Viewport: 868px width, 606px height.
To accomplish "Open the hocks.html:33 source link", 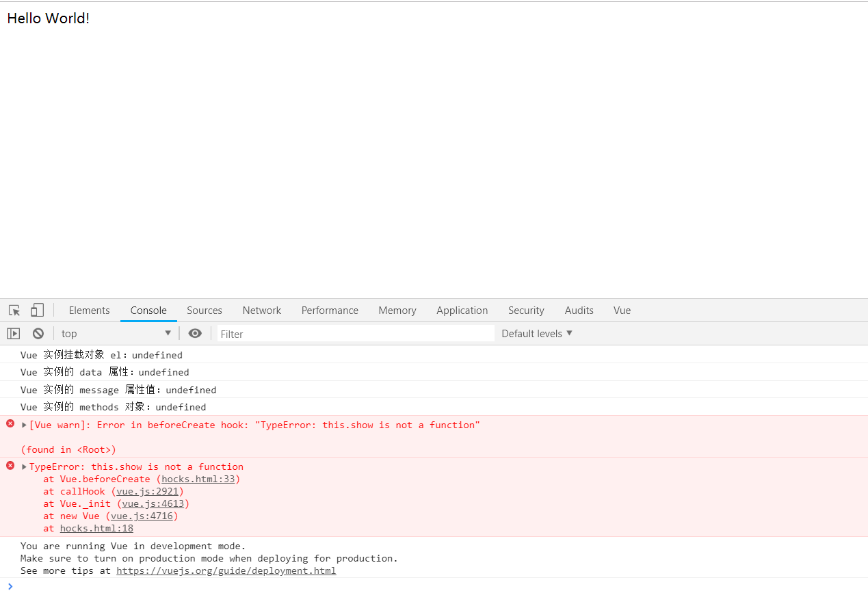I will click(198, 479).
